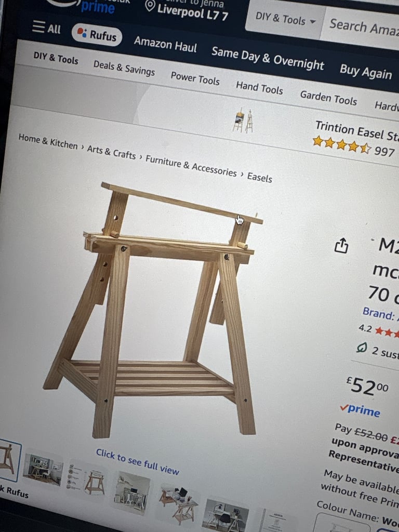399x532 pixels.
Task: Click the Trintion easel ad image
Action: (243, 121)
